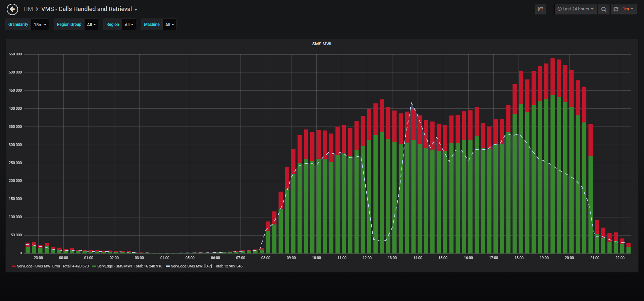
Task: Click the TIM breadcrumb link
Action: click(x=28, y=9)
